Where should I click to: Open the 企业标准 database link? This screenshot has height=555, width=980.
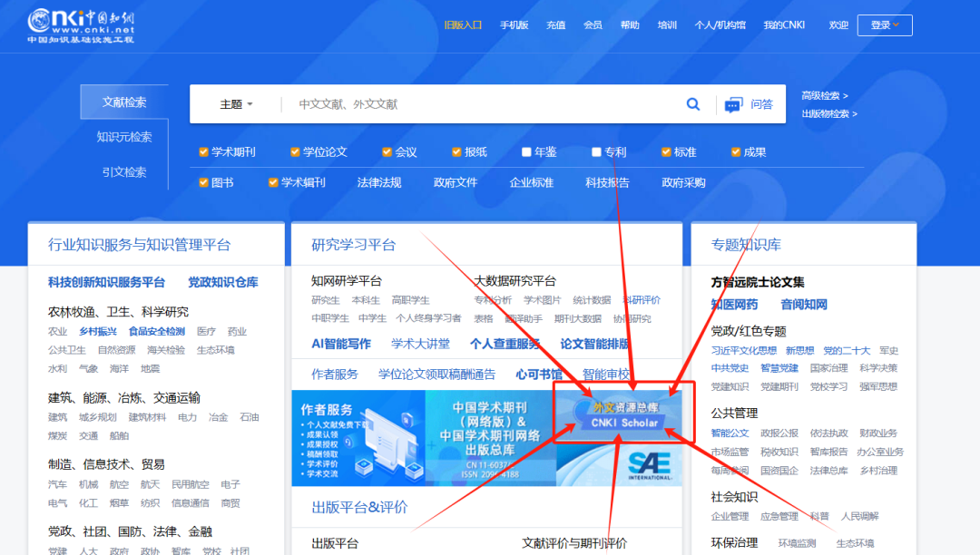(x=531, y=182)
